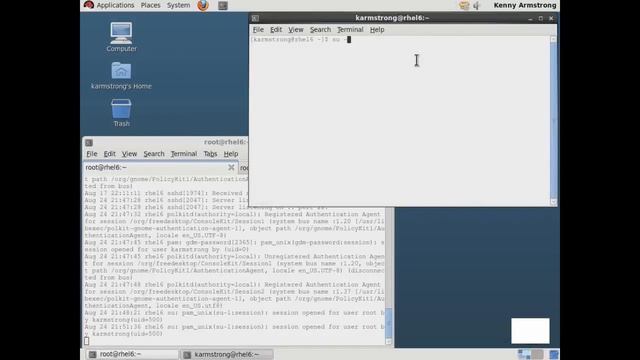Click the karmstrong terminal scrollbar

[x=553, y=120]
